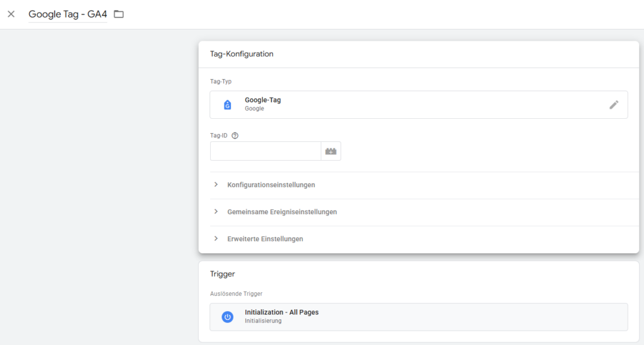Screen dimensions: 644x345
Task: Click the Trigger section heading
Action: (222, 273)
